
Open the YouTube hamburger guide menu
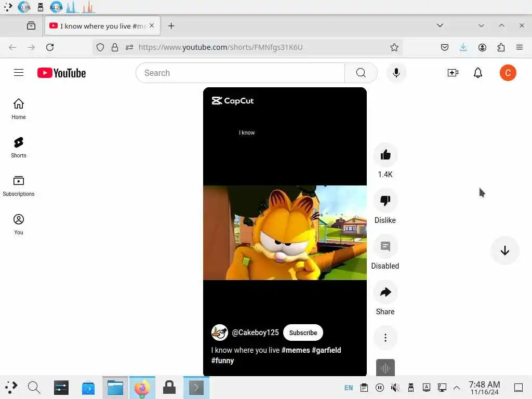pos(19,73)
